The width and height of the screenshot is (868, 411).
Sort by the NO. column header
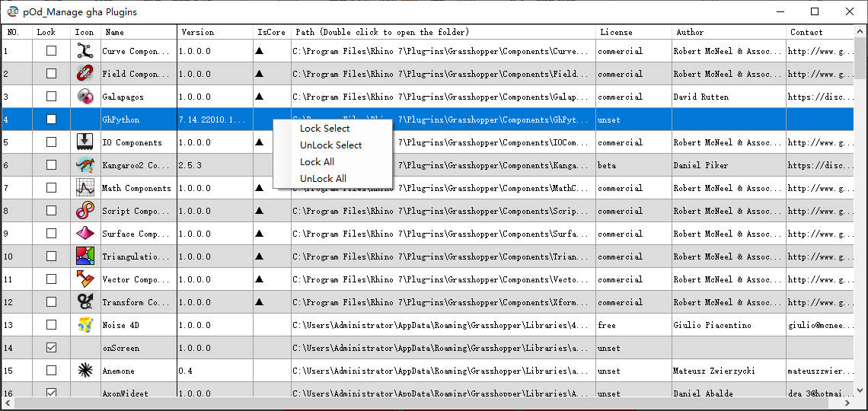click(18, 32)
